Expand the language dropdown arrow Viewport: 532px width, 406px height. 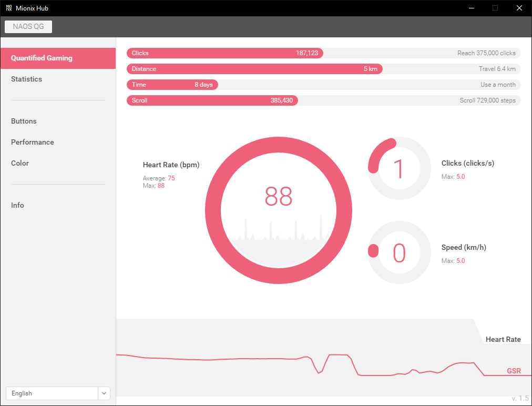click(104, 393)
